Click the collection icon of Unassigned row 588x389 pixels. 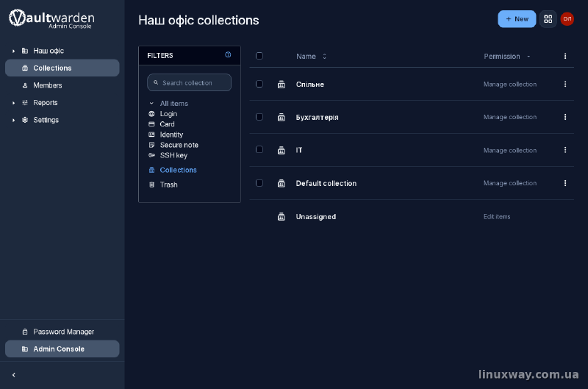(x=282, y=217)
